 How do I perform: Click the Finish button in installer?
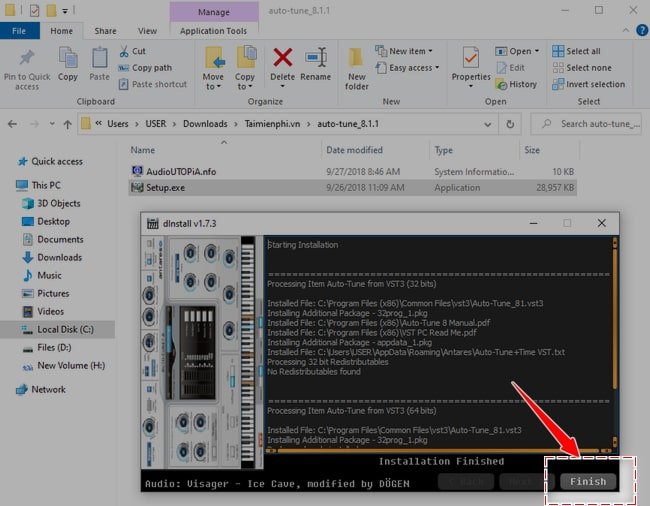(587, 481)
